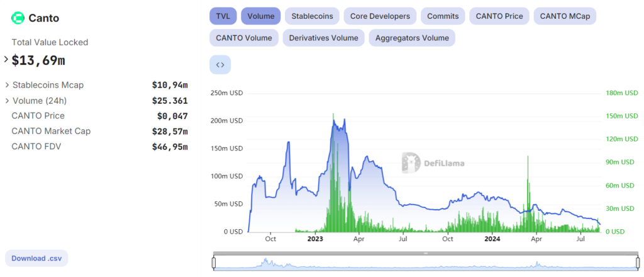Click the 100m USD left axis label
Viewport: 644px width, 277px height.
click(226, 176)
